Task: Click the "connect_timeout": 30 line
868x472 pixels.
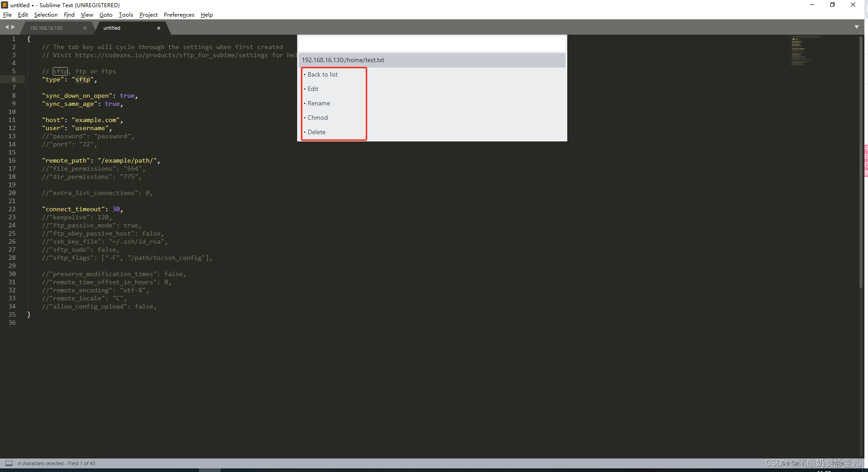Action: pos(82,209)
